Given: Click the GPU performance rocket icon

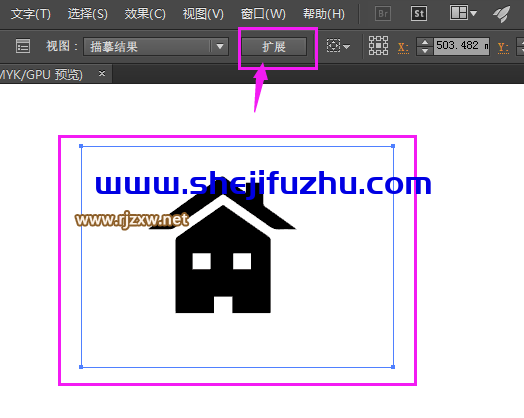Looking at the screenshot, I should click(x=502, y=14).
